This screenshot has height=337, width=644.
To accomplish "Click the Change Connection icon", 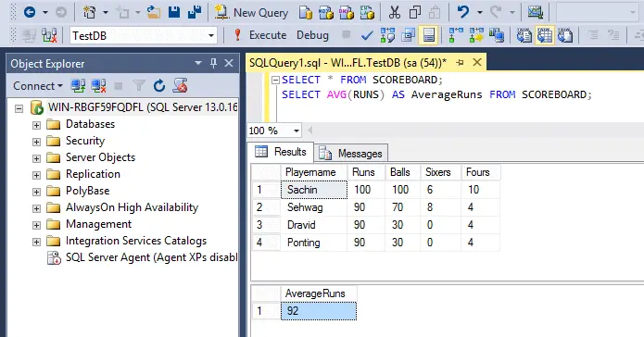I will [x=49, y=36].
